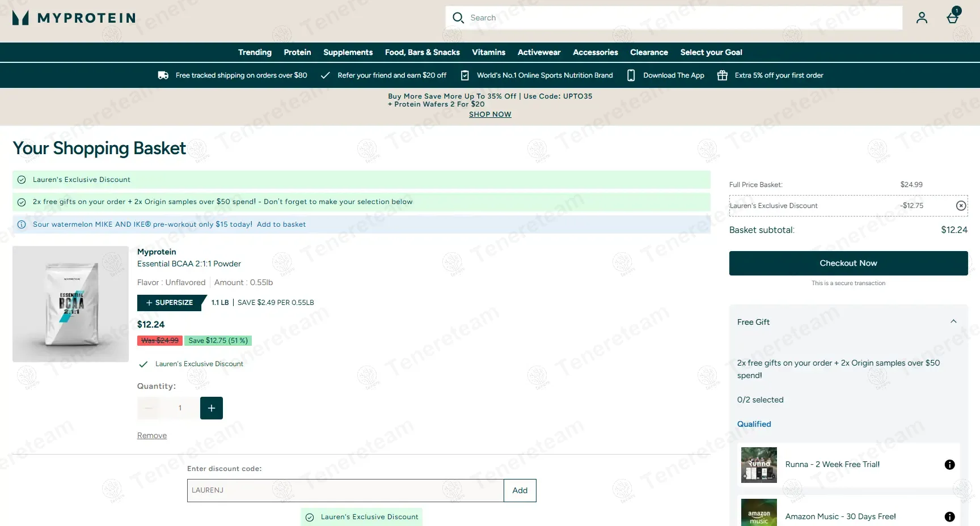The image size is (980, 526).
Task: Click Extra 5% off your first order
Action: click(x=779, y=75)
